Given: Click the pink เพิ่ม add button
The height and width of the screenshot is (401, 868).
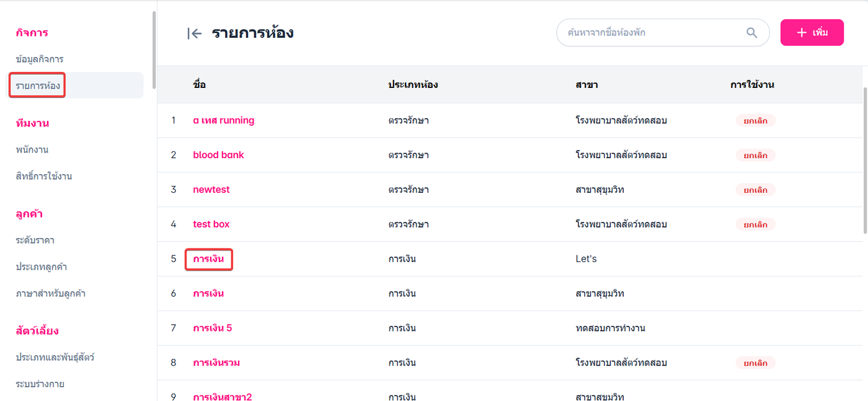Looking at the screenshot, I should [x=812, y=32].
